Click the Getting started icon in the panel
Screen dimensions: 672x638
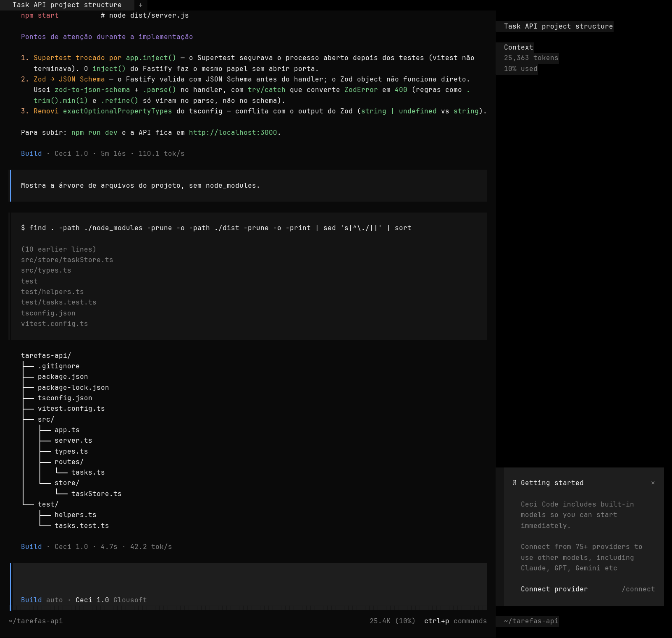click(514, 483)
